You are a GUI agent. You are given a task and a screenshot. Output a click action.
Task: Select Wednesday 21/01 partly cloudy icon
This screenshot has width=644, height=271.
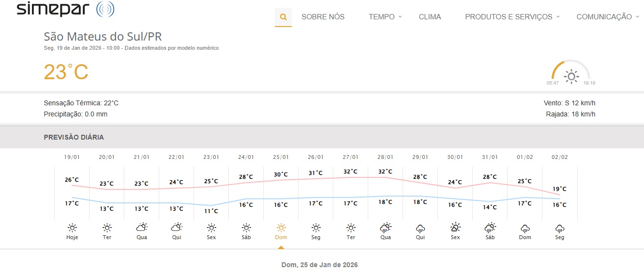142,228
